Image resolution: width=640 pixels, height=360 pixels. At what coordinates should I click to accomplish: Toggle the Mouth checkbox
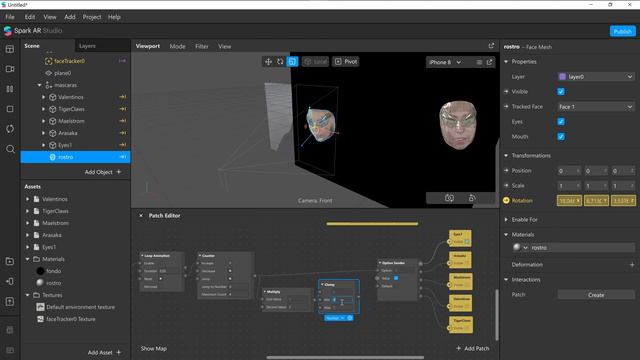click(x=561, y=137)
